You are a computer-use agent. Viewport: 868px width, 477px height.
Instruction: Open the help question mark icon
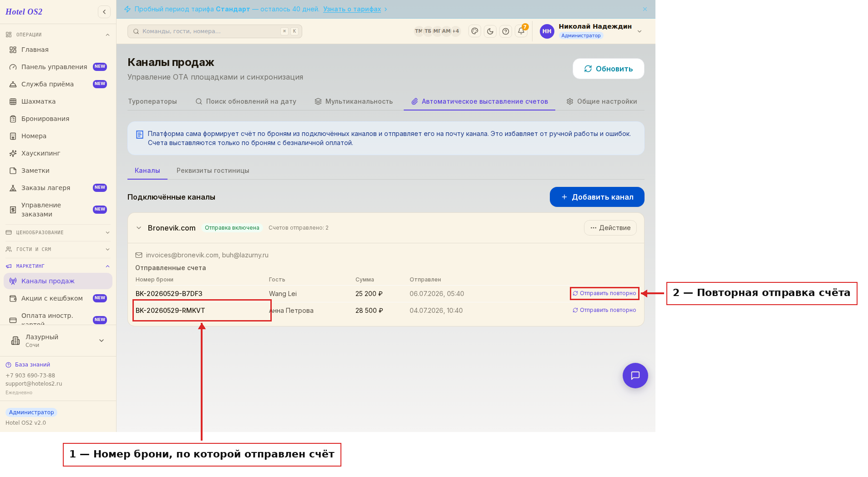pos(506,31)
